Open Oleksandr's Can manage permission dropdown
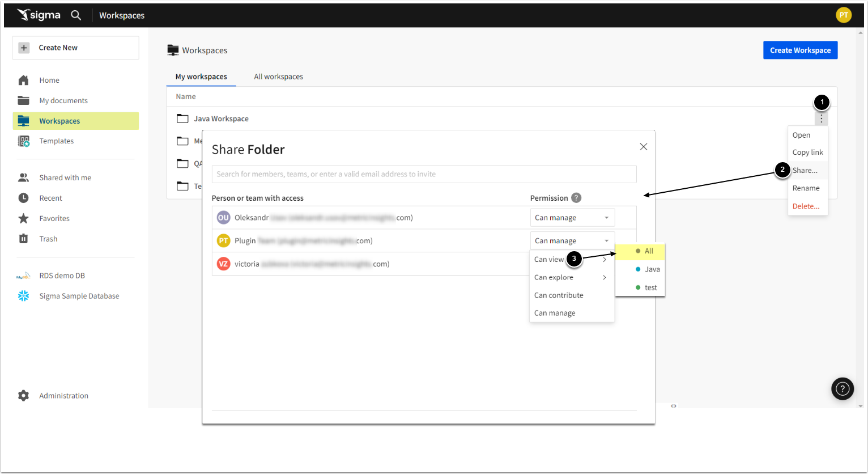Viewport: 868px width, 474px height. [572, 218]
